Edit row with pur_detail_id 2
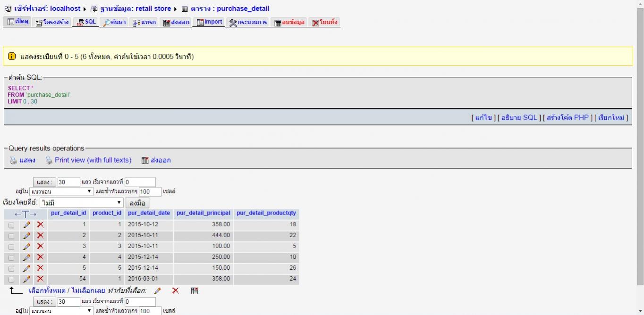The image size is (644, 315). click(x=26, y=236)
